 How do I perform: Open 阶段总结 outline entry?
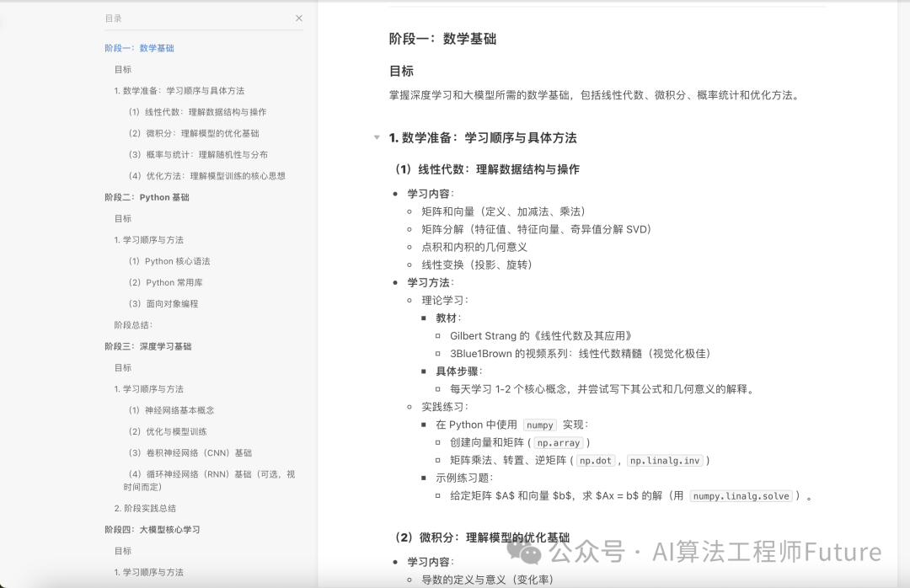[133, 325]
